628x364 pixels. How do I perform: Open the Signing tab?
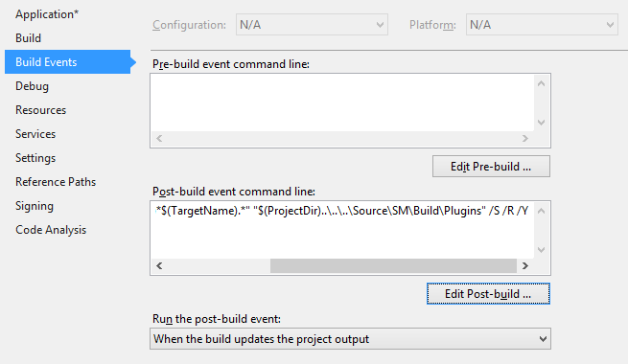[35, 206]
